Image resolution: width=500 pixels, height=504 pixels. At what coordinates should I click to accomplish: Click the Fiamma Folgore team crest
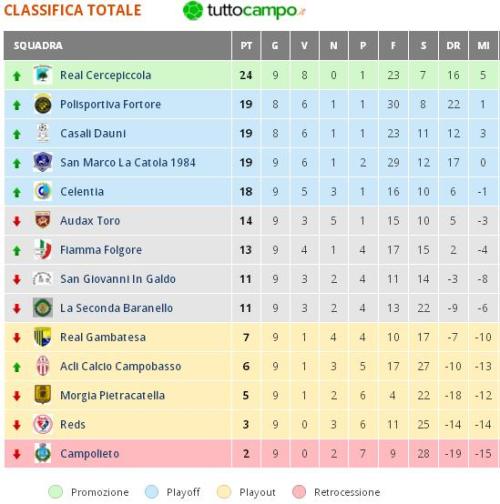(43, 249)
